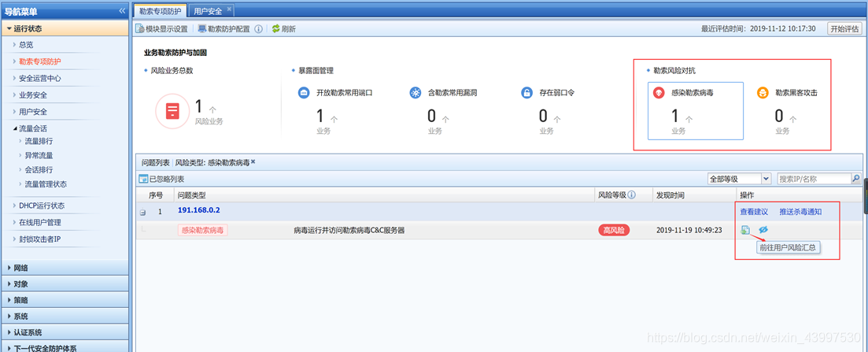Switch to the 用户安全 tab
868x352 pixels.
[x=209, y=11]
